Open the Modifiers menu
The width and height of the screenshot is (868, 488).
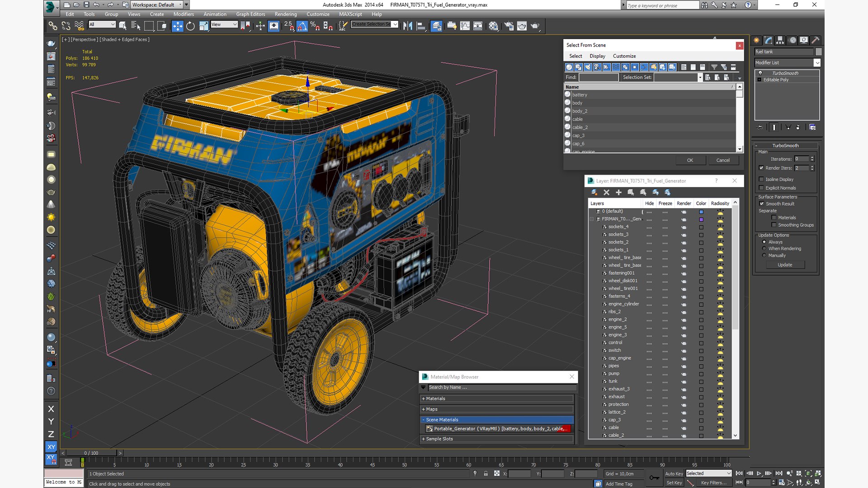coord(184,14)
